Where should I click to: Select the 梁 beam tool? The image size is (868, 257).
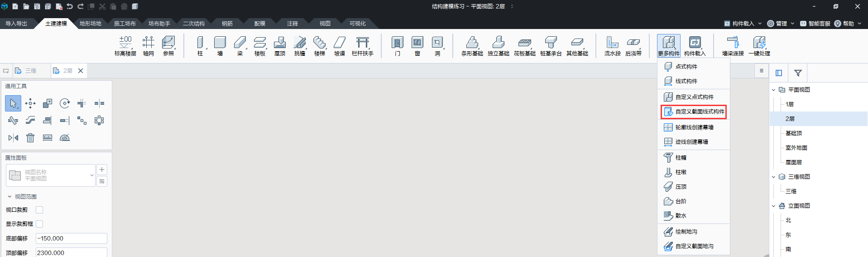240,46
